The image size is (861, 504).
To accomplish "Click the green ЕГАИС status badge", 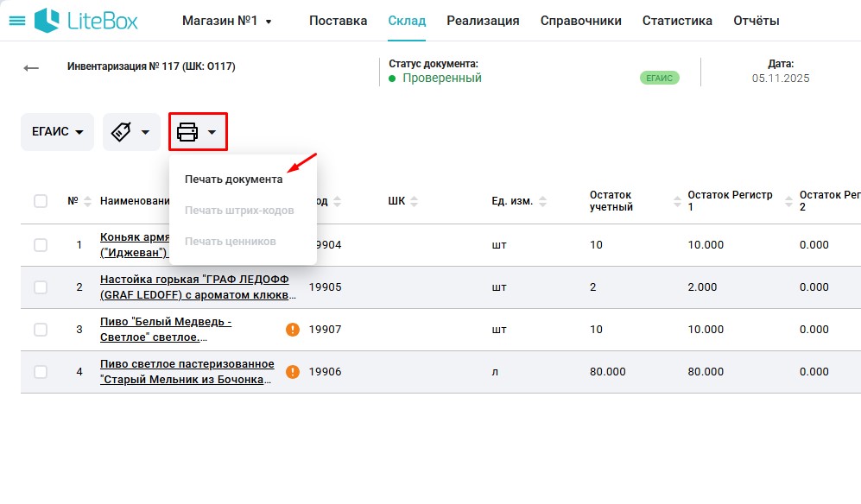I will (659, 78).
